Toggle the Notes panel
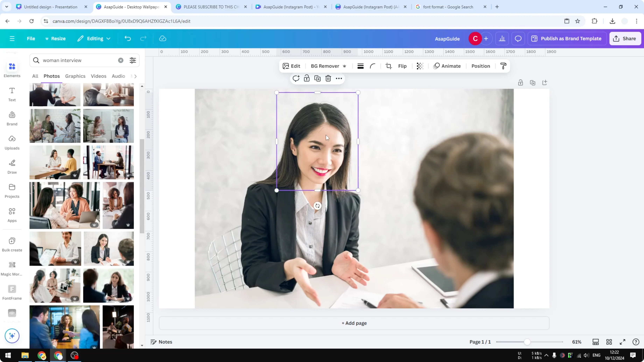 click(161, 342)
